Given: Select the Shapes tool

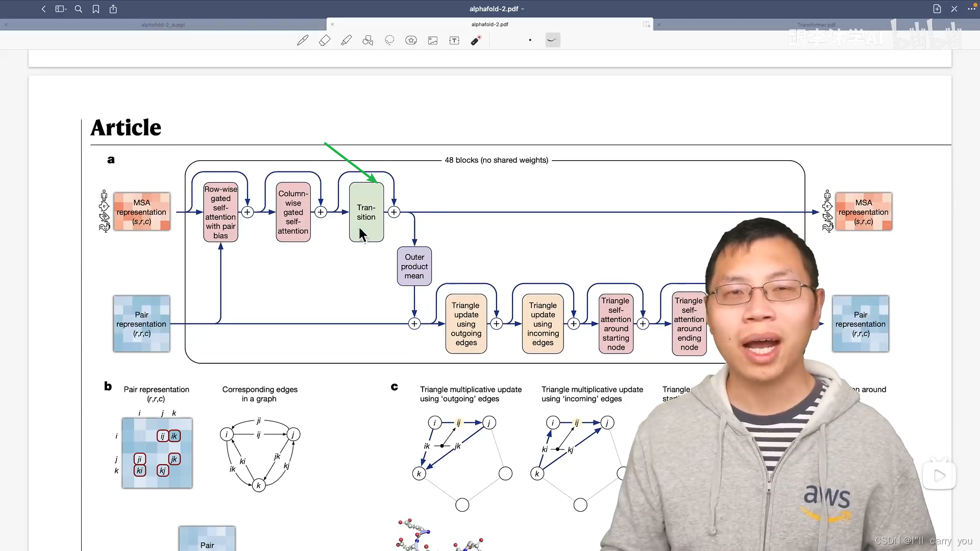Looking at the screenshot, I should click(368, 40).
